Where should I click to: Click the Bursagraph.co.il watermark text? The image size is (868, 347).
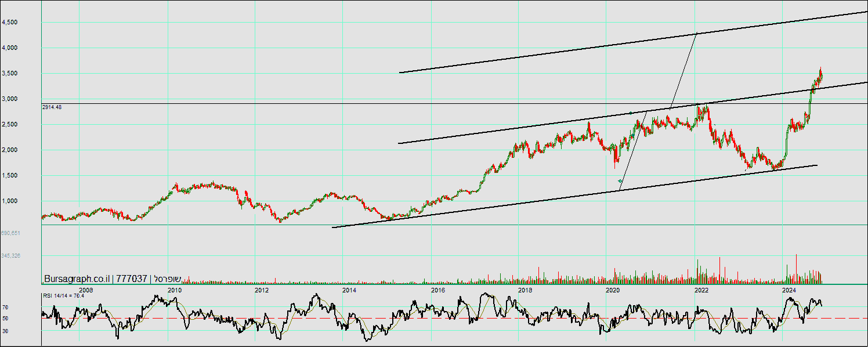pyautogui.click(x=78, y=279)
